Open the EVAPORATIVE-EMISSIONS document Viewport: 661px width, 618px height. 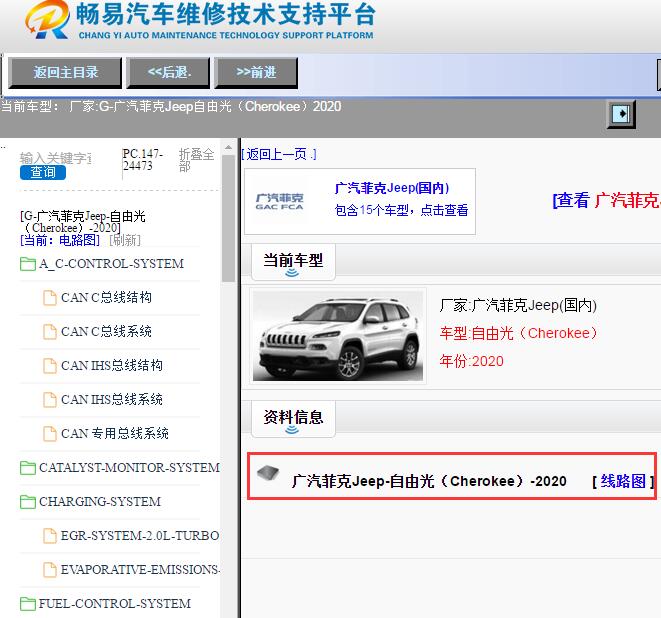pyautogui.click(x=140, y=570)
